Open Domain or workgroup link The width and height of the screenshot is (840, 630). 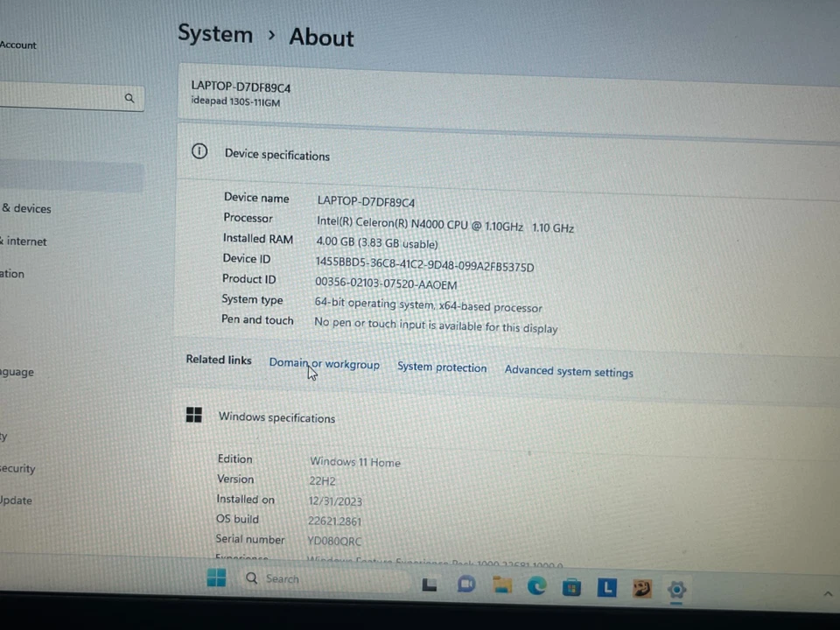pyautogui.click(x=324, y=364)
